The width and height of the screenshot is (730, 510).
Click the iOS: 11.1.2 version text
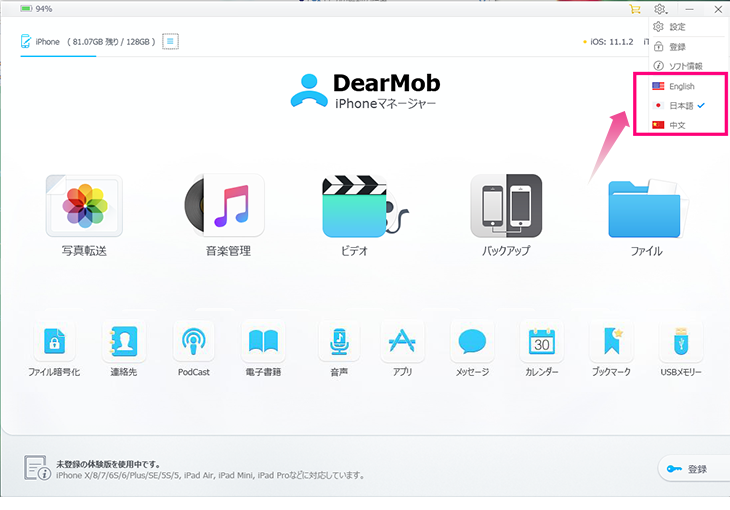[x=611, y=42]
